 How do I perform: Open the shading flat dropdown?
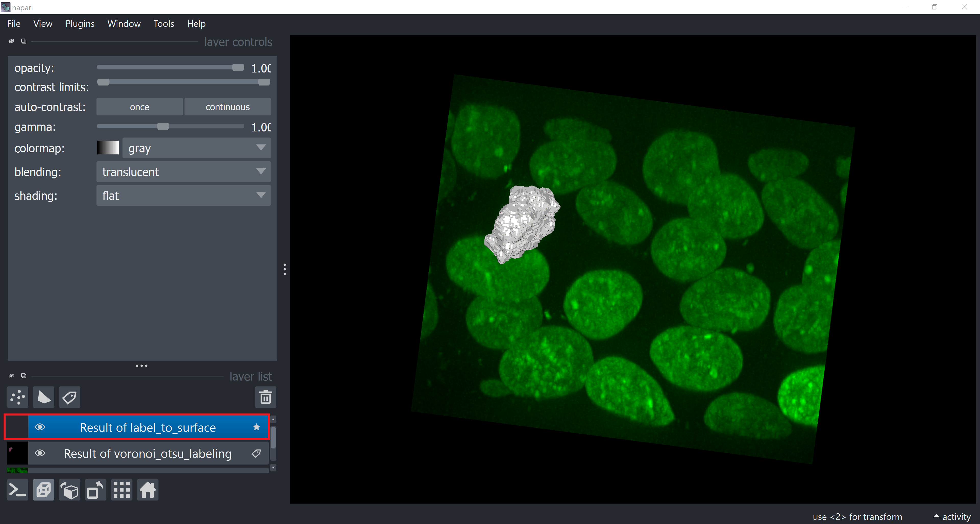coord(184,196)
